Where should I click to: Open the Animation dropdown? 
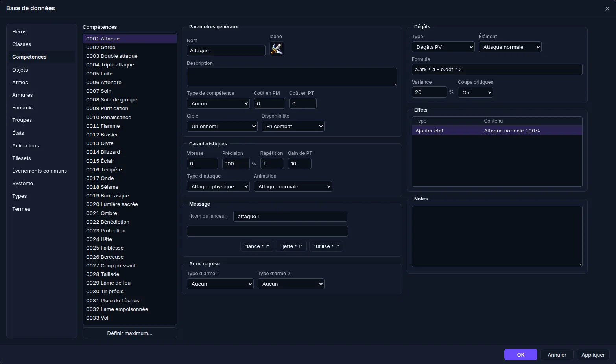(x=293, y=186)
